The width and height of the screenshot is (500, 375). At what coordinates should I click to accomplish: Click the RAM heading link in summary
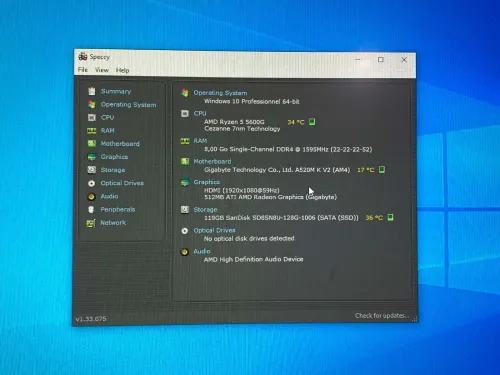pyautogui.click(x=200, y=141)
